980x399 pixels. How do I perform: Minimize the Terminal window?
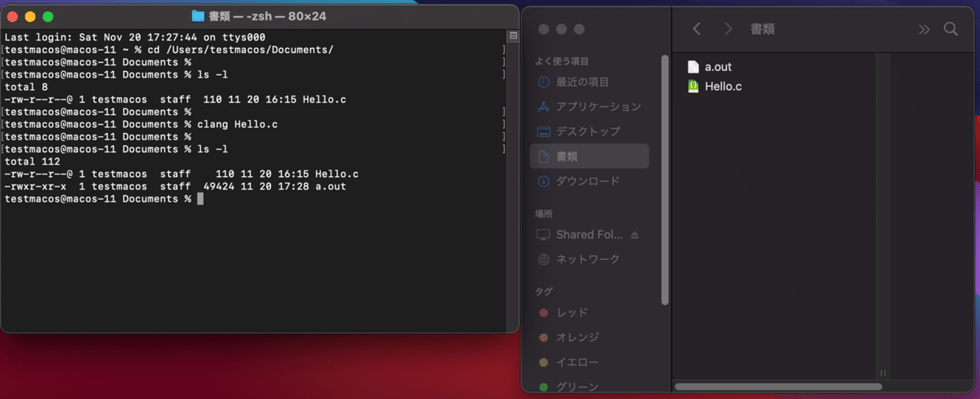[30, 16]
